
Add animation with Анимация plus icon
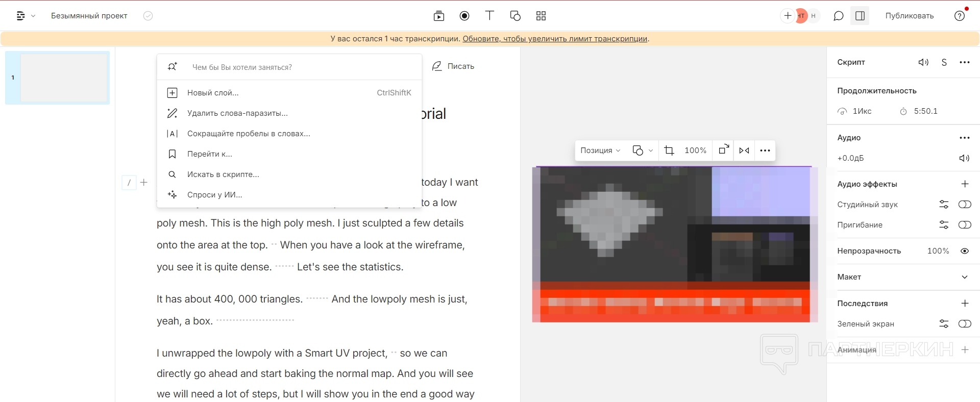point(965,350)
